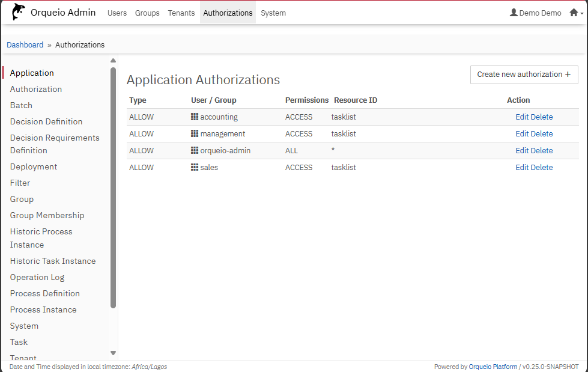Delete the orqueio-admin authorization entry
Screen dimensions: 588x372
tap(542, 151)
